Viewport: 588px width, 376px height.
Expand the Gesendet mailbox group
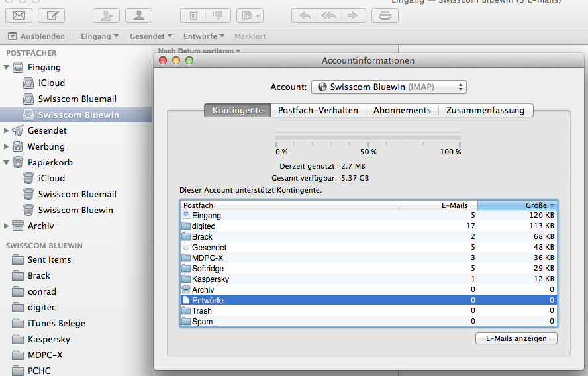[6, 131]
